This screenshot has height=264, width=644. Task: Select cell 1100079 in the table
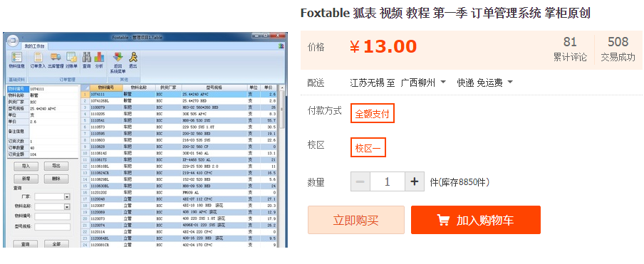106,107
